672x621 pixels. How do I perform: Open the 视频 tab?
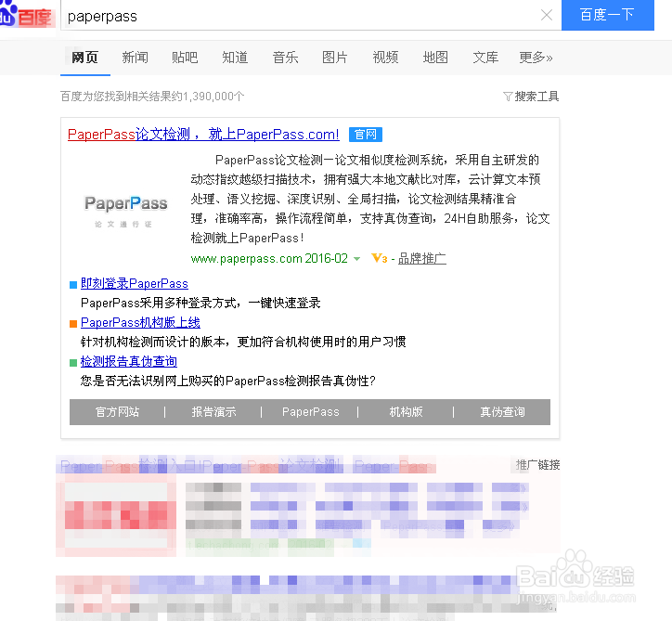pos(385,58)
